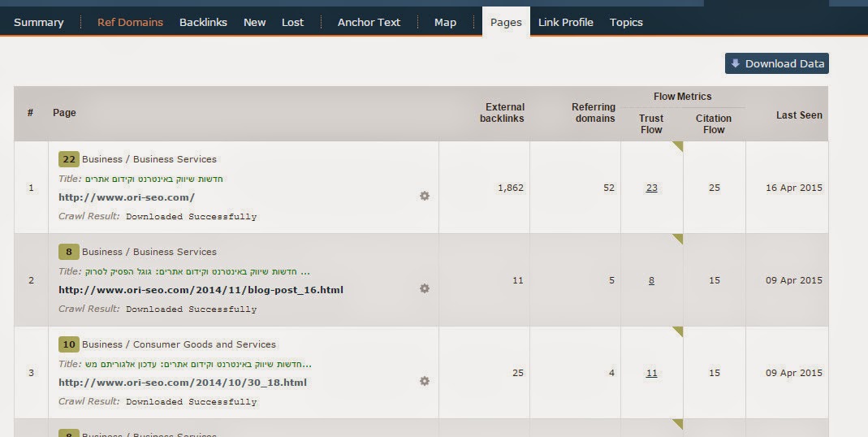Open link http://www.ori-seo.com/
The image size is (868, 437).
pyautogui.click(x=127, y=197)
